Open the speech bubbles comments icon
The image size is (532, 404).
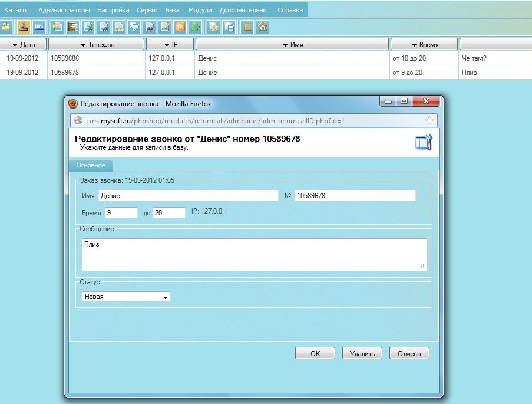[134, 27]
